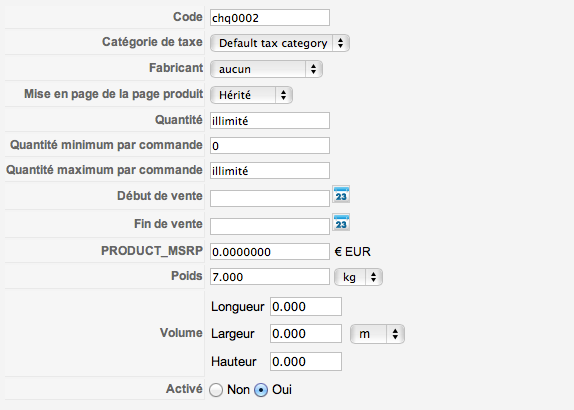Open the Fabricant dropdown
Viewport: 574px width, 410px height.
click(x=266, y=69)
